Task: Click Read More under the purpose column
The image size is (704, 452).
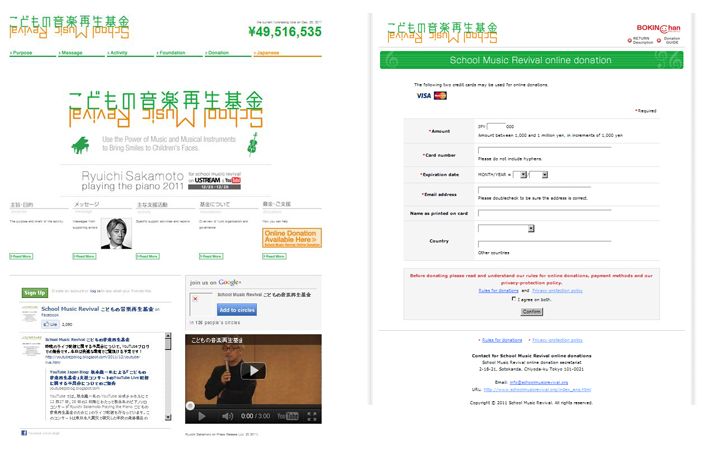Action: click(x=21, y=256)
